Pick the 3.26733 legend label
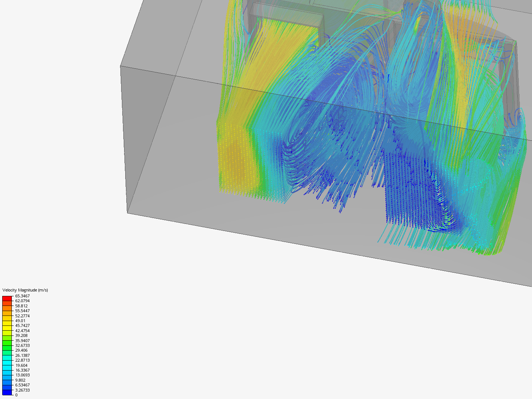 pyautogui.click(x=23, y=390)
